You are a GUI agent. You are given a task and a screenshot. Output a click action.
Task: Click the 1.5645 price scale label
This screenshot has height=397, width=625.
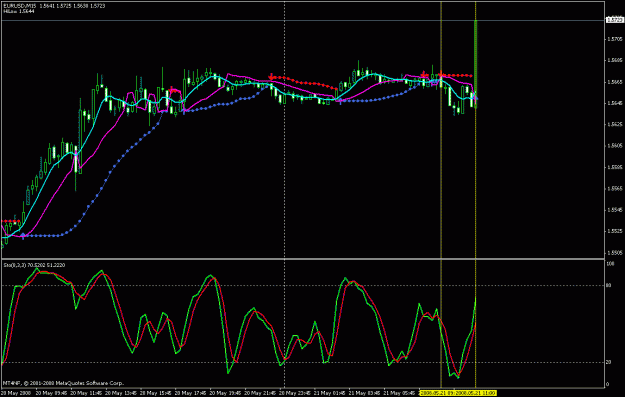pos(614,103)
